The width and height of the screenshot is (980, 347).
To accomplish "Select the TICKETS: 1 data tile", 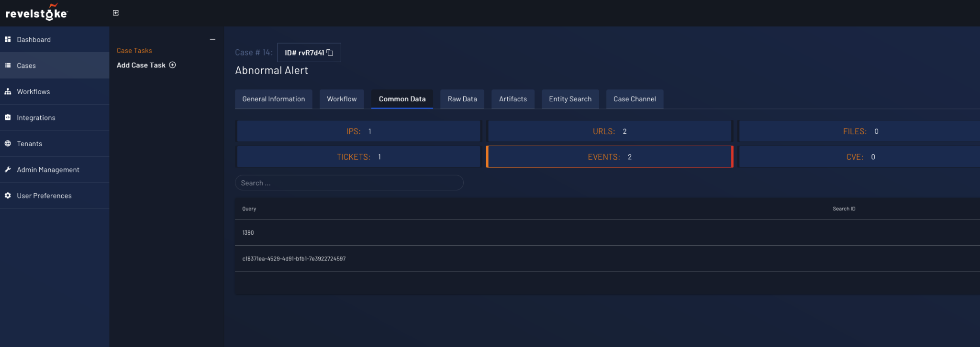I will tap(358, 157).
